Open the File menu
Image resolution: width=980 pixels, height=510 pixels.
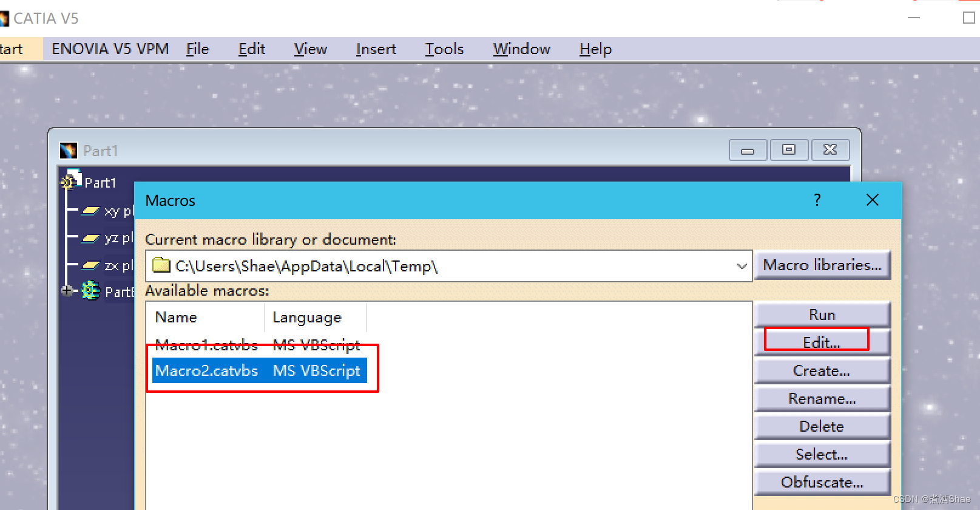pos(197,49)
